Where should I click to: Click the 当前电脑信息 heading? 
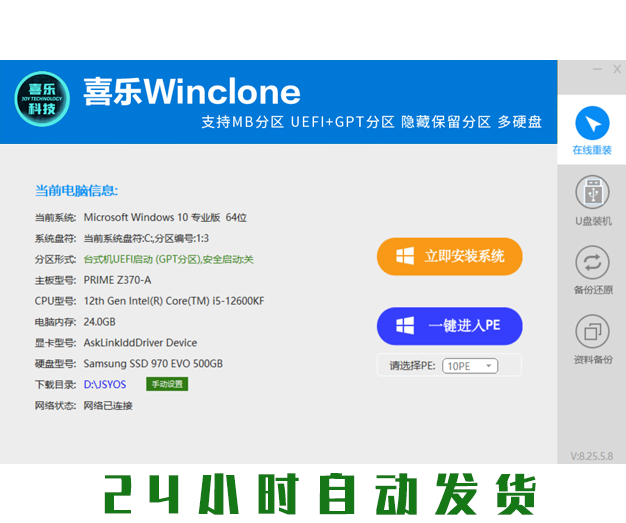tap(76, 190)
